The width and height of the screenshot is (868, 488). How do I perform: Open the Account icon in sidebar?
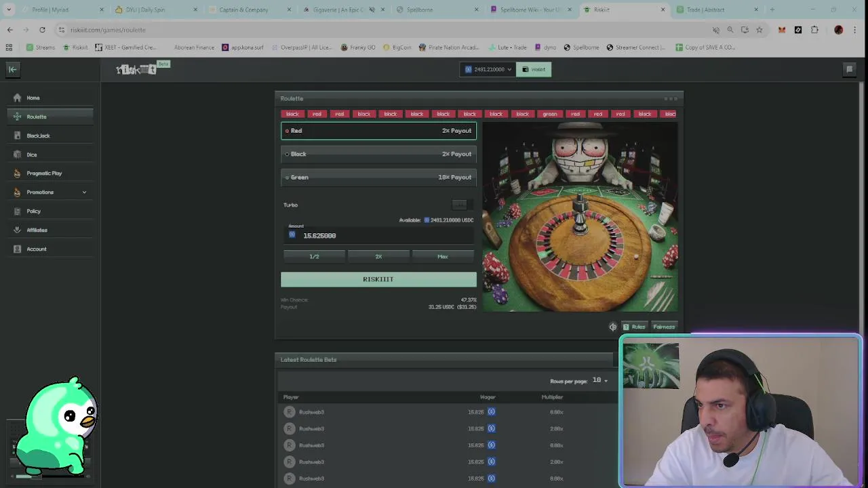point(18,249)
